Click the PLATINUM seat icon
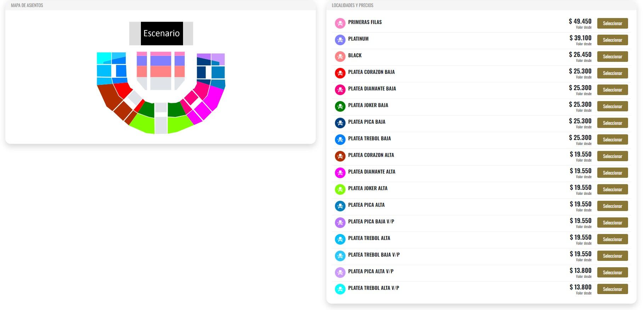644x310 pixels. [x=340, y=40]
